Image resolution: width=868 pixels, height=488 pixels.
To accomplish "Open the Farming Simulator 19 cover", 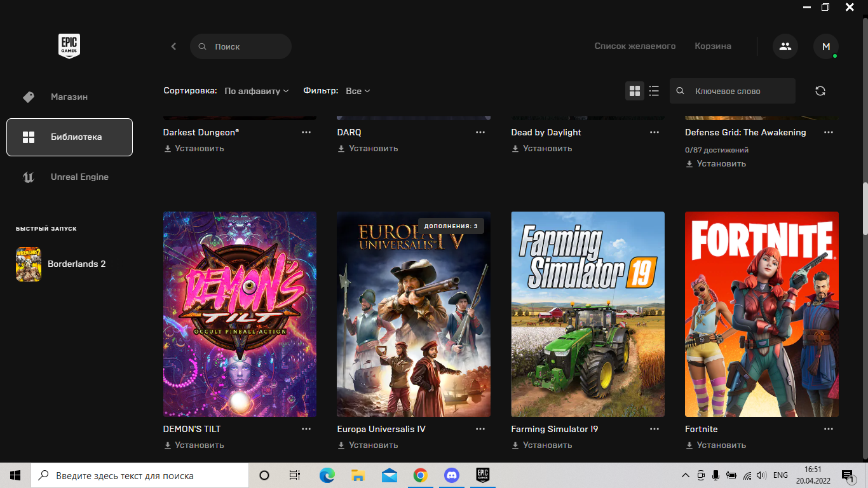I will 588,314.
